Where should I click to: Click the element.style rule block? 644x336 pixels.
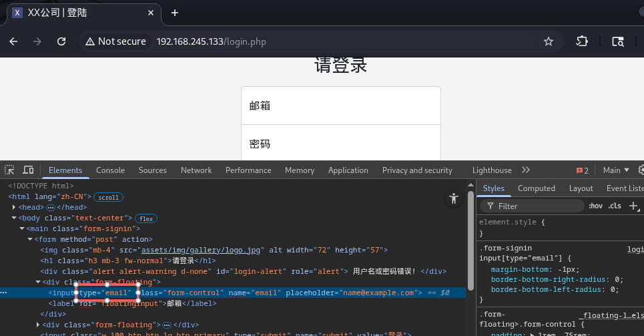click(560, 228)
